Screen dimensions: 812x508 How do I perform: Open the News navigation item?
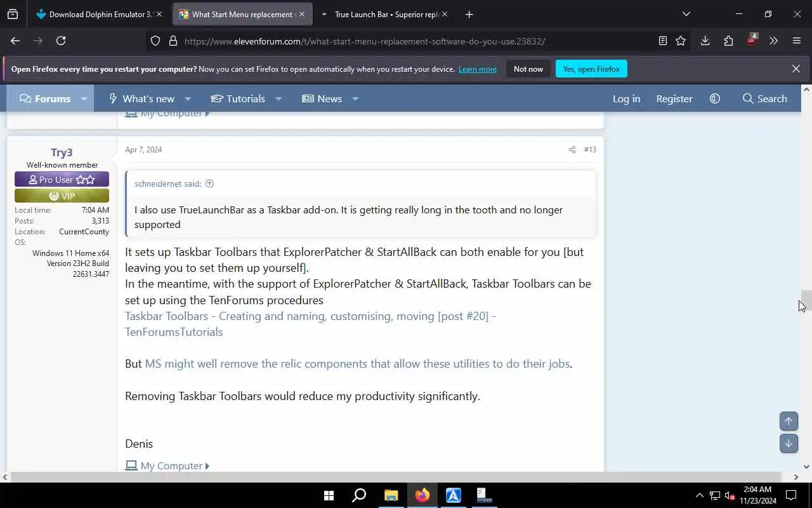(322, 98)
